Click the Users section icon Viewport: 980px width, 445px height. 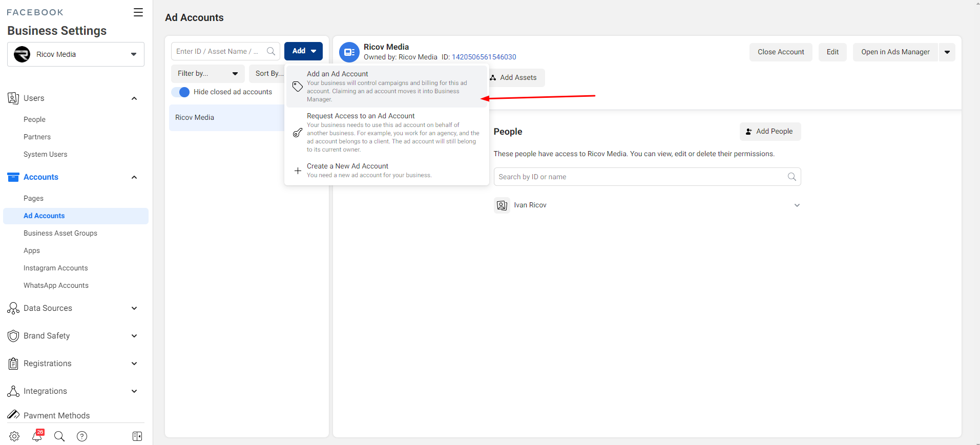13,98
